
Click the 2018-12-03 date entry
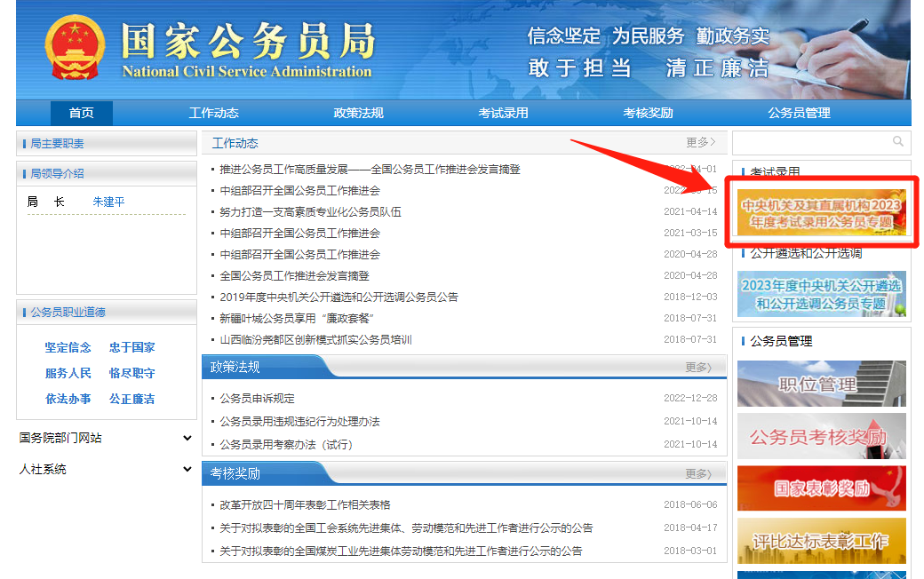point(690,297)
